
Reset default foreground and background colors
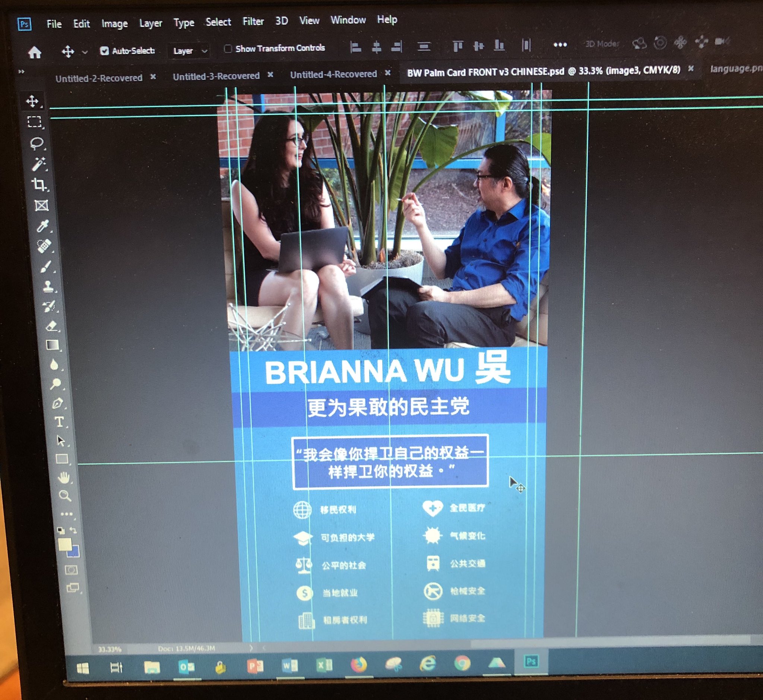point(61,530)
